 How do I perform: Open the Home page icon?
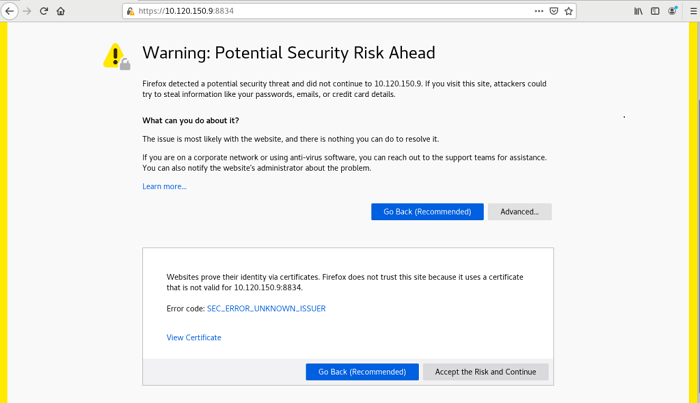[61, 11]
